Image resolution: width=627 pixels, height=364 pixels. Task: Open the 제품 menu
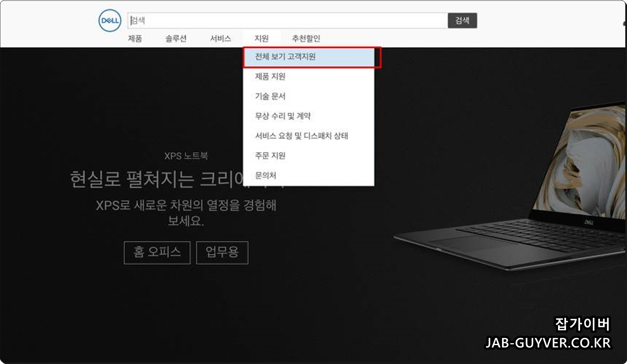click(x=135, y=38)
